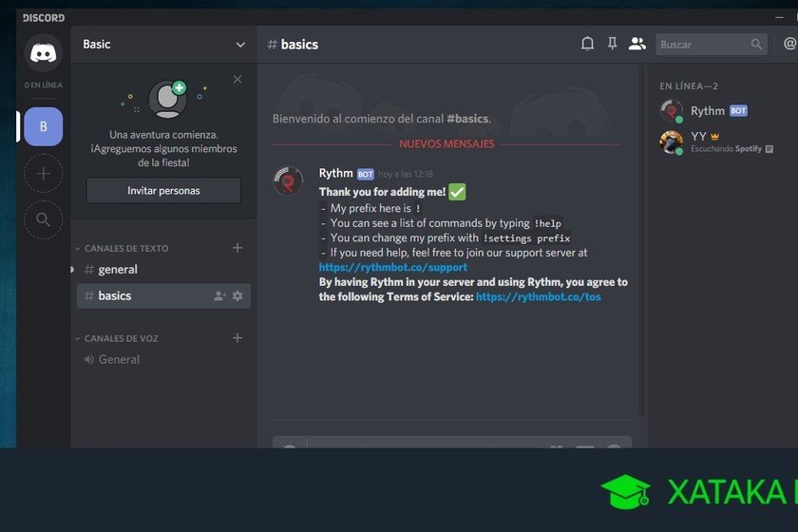Screen dimensions: 798x532
Task: Click the search magnifier in Buscar box
Action: click(x=756, y=45)
